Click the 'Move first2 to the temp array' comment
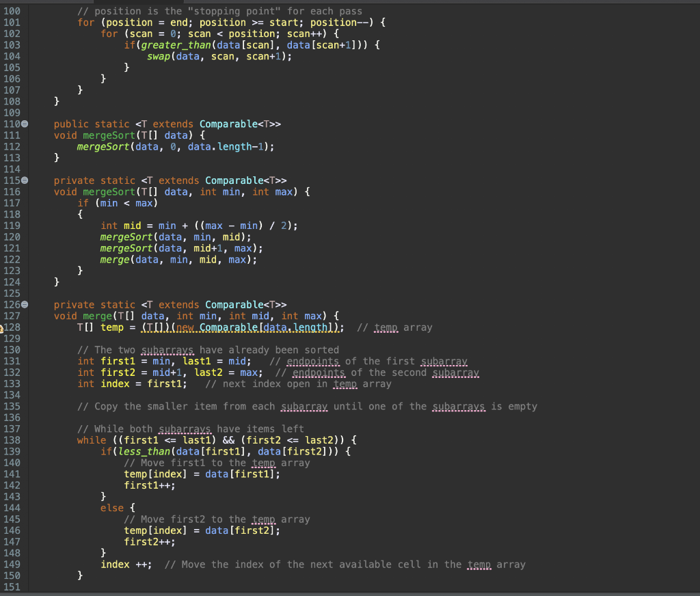Image resolution: width=700 pixels, height=596 pixels. click(x=217, y=519)
